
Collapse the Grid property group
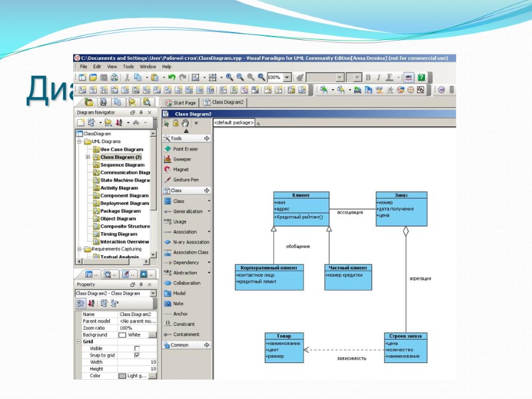[78, 342]
